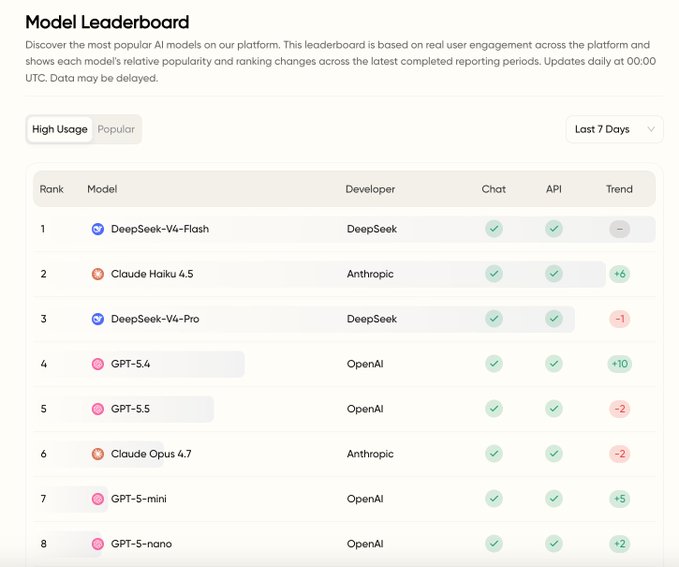Click the GPT-5-mini OpenAI logo icon
Image resolution: width=679 pixels, height=567 pixels.
(98, 499)
